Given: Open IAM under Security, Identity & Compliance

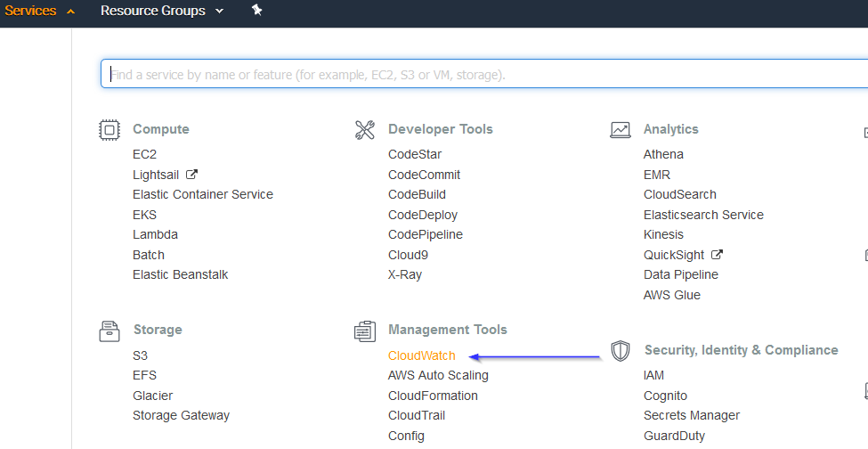Looking at the screenshot, I should click(x=653, y=375).
